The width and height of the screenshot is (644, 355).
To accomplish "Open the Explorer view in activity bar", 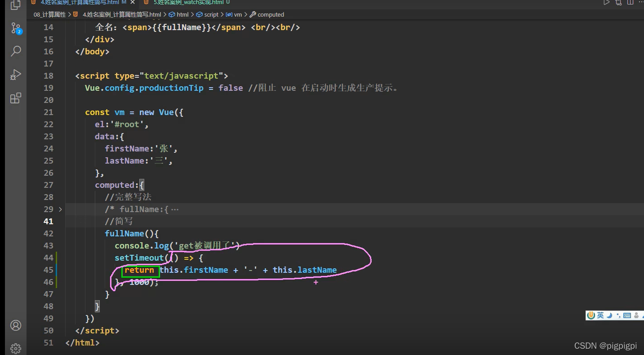I will pos(15,4).
